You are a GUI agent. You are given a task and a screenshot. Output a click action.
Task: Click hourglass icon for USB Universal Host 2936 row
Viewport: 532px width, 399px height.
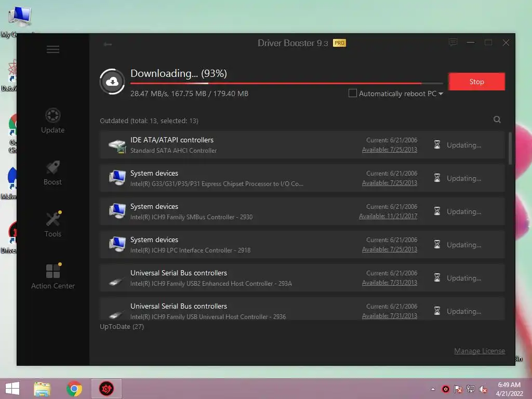[437, 311]
